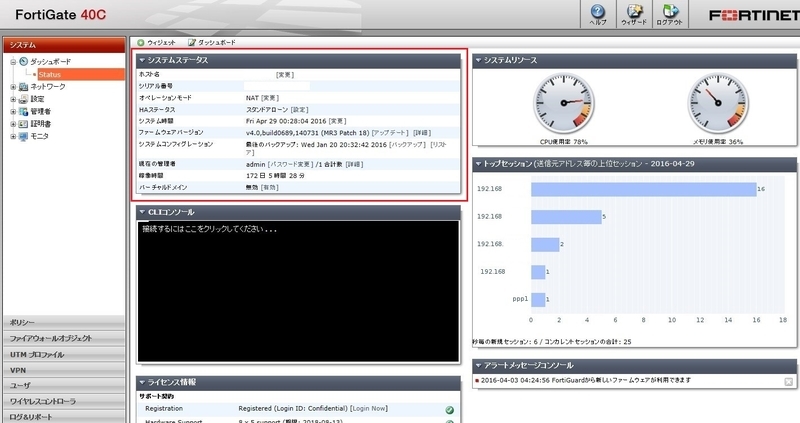Click the CPU usage gauge
800x423 pixels.
click(564, 103)
